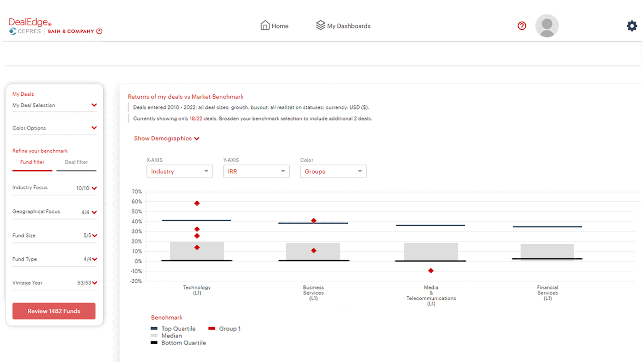Image resolution: width=644 pixels, height=362 pixels.
Task: Click the user profile avatar
Action: pyautogui.click(x=547, y=26)
